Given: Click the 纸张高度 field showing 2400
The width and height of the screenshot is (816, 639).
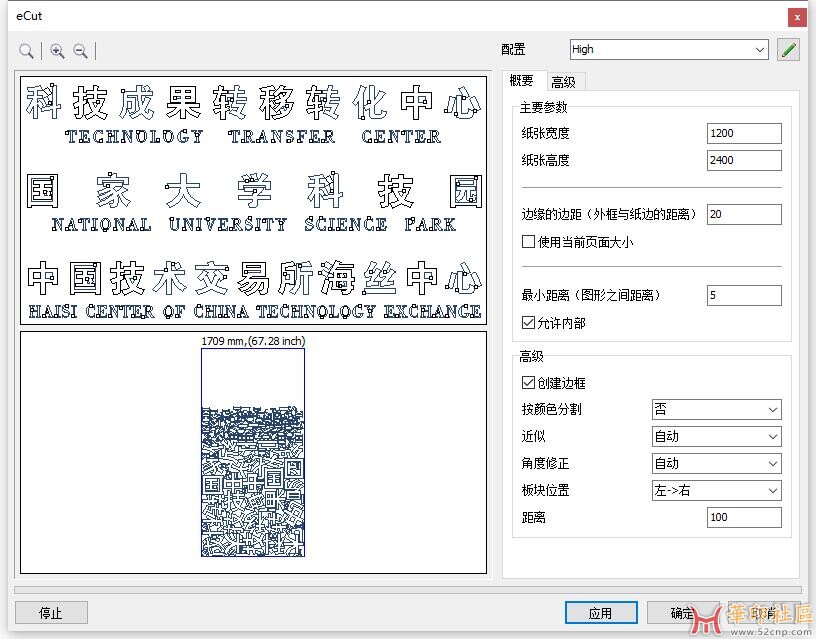Looking at the screenshot, I should (744, 160).
